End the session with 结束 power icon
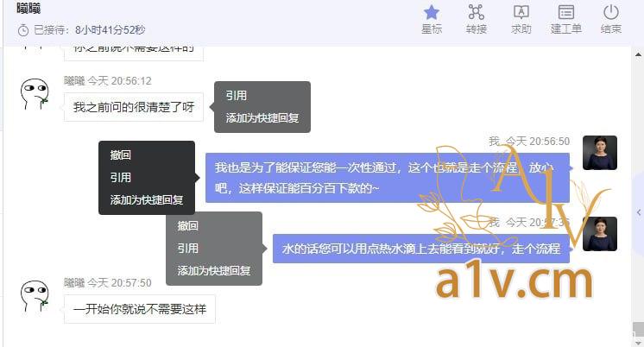Image resolution: width=644 pixels, height=347 pixels. [610, 19]
